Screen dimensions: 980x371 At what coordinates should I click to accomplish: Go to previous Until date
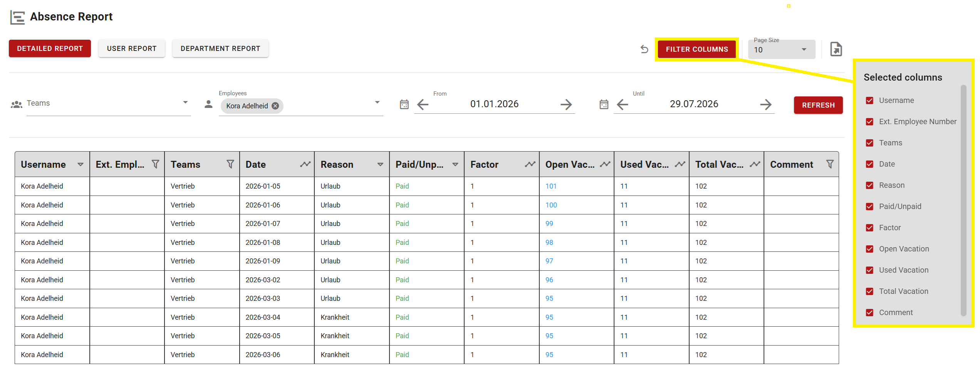(623, 105)
